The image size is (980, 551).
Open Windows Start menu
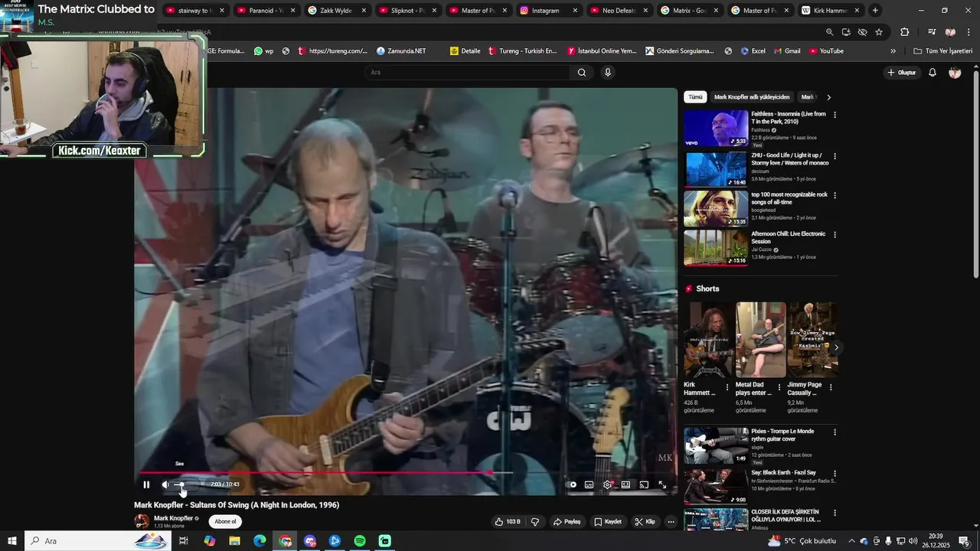(x=12, y=541)
